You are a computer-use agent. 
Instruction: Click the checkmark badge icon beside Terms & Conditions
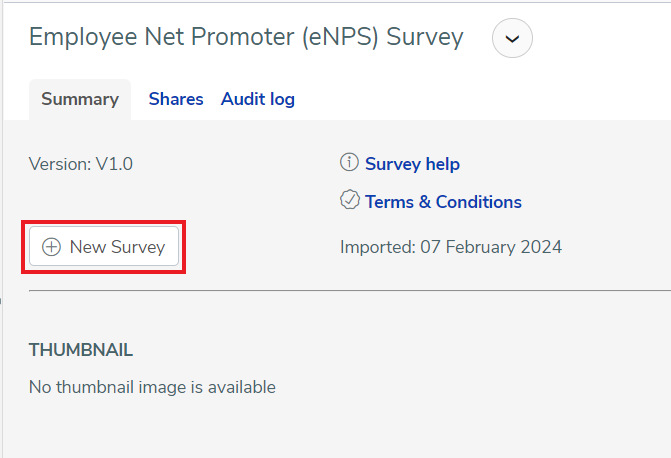pyautogui.click(x=350, y=200)
